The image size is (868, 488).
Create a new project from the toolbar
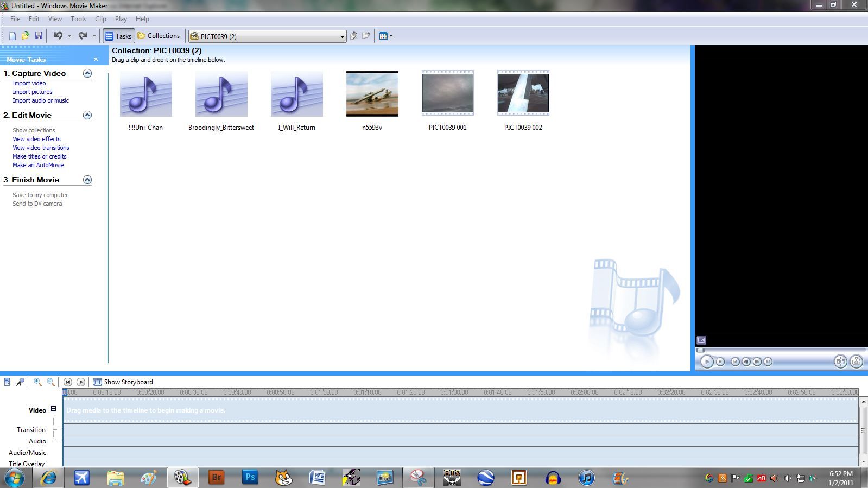point(12,36)
